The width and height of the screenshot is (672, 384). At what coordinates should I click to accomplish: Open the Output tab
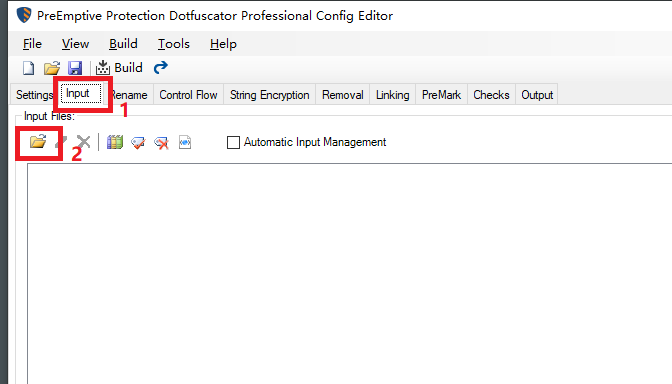pyautogui.click(x=537, y=95)
